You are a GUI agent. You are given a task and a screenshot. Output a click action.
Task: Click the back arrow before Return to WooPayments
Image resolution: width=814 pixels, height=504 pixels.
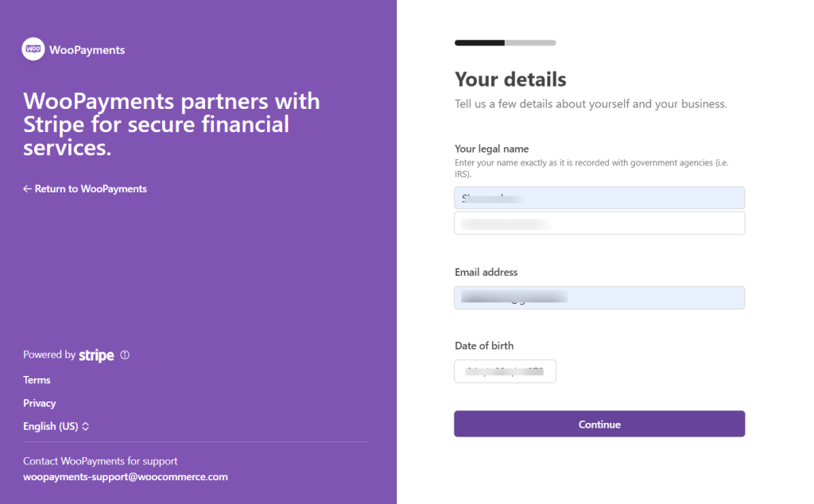27,189
